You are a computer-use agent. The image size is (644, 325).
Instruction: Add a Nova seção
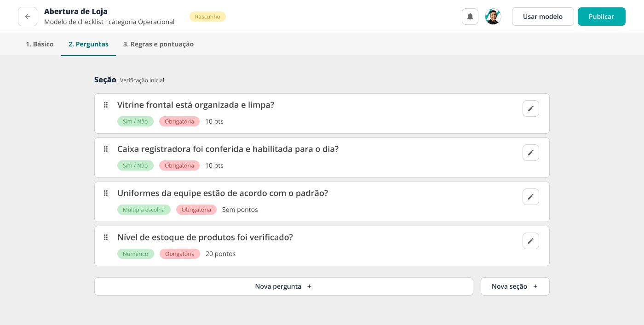click(x=515, y=286)
